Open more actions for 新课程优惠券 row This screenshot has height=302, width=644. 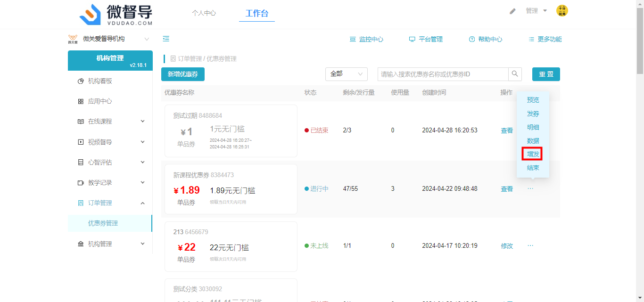[x=530, y=188]
